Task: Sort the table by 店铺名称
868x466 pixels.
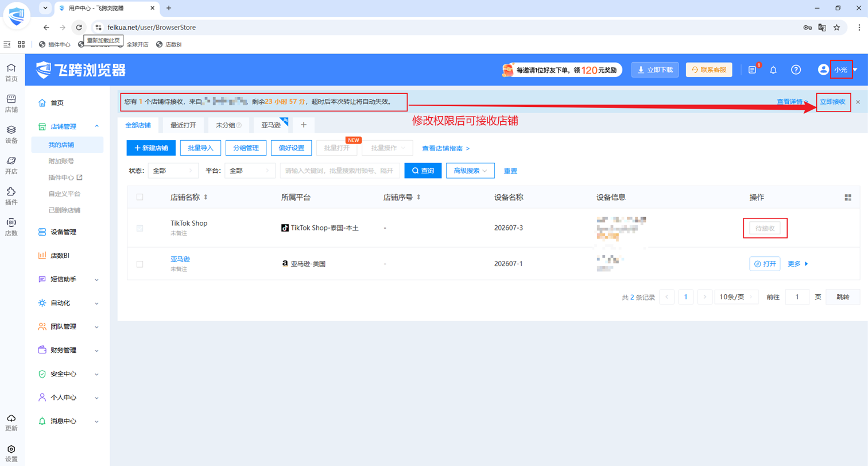Action: [x=206, y=197]
